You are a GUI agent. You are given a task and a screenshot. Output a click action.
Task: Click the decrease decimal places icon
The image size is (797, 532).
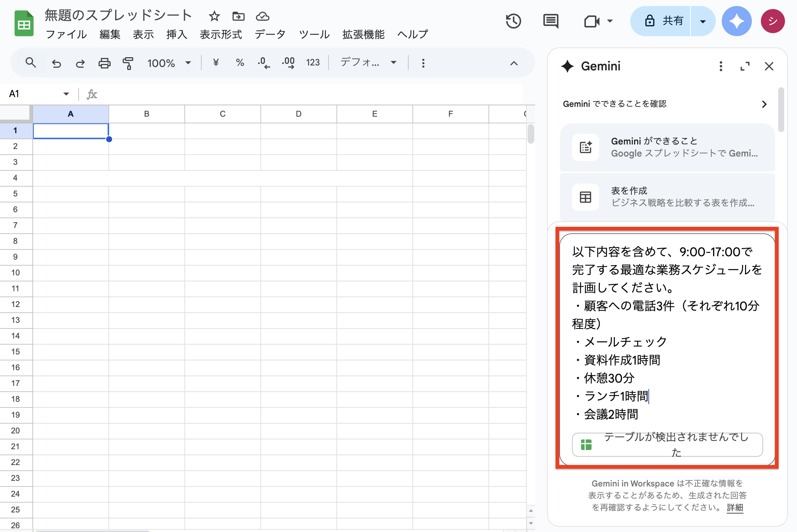[263, 63]
